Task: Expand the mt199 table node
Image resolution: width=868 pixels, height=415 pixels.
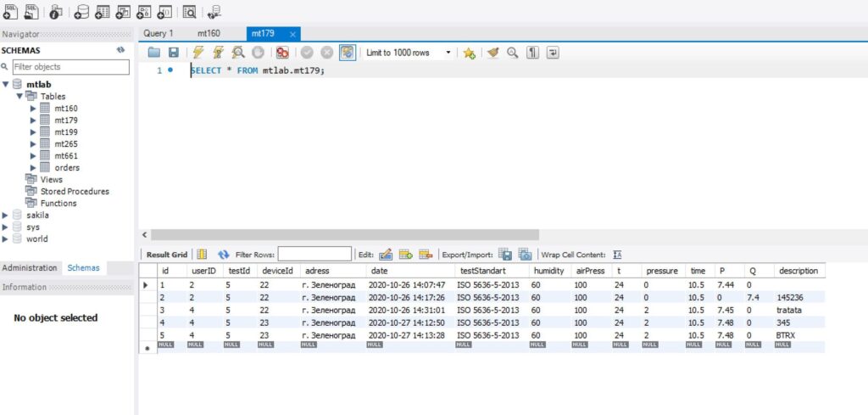Action: [x=33, y=132]
